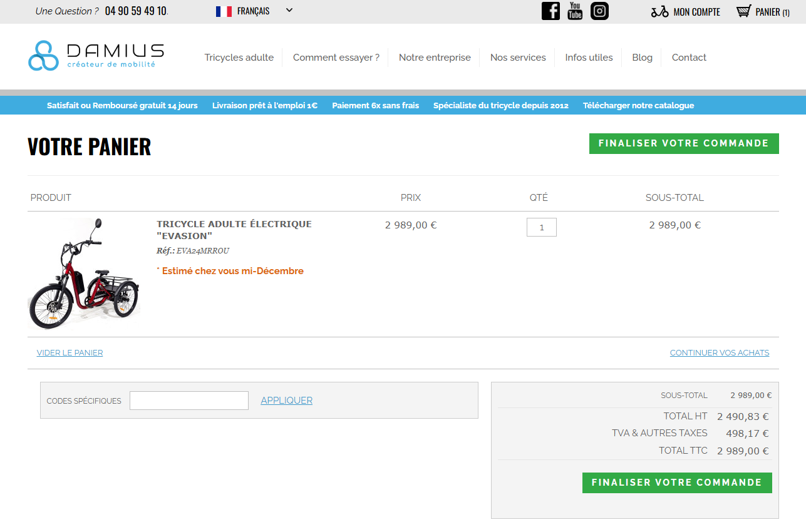Click the YouTube icon in header
Screen dimensions: 806x532
(575, 11)
